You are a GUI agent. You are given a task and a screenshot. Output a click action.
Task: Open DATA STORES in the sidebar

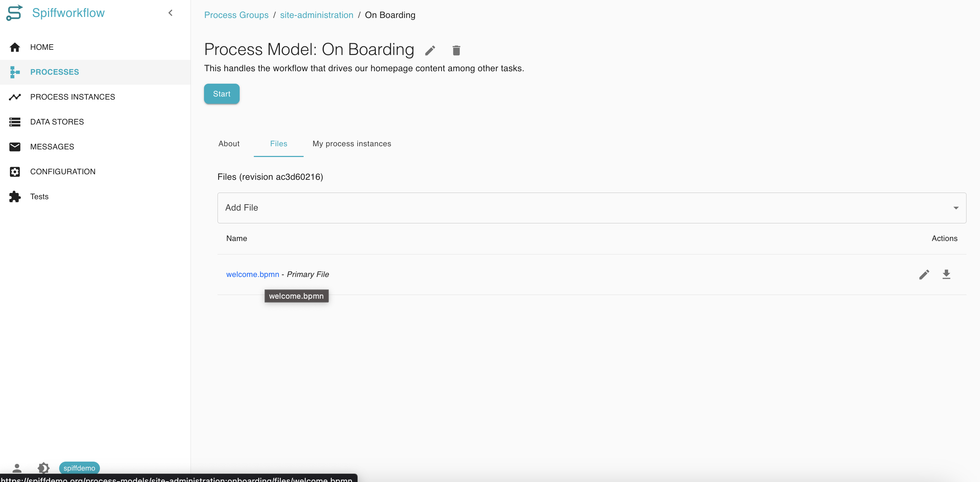[x=57, y=122]
